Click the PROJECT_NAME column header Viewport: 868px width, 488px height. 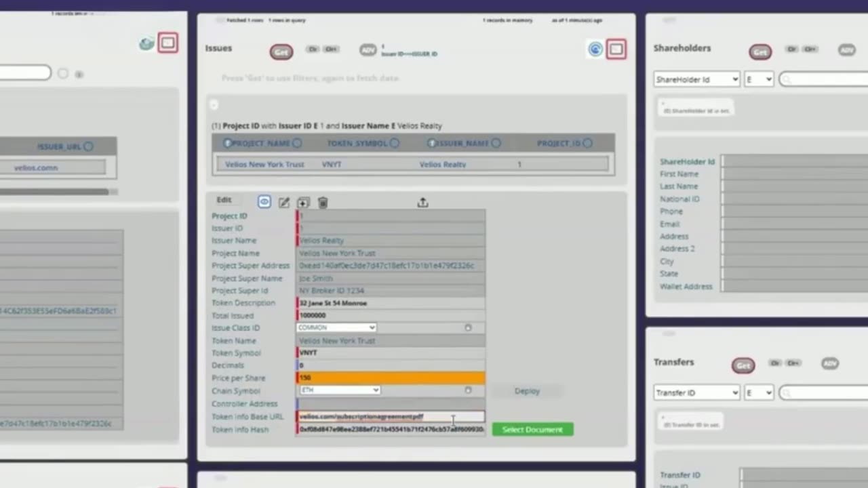point(261,144)
